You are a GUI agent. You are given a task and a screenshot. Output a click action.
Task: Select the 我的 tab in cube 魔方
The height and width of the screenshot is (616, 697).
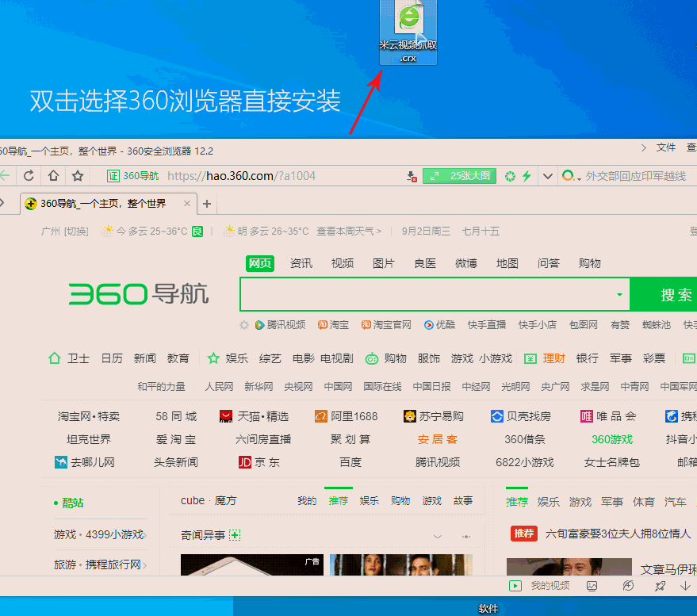(x=307, y=501)
